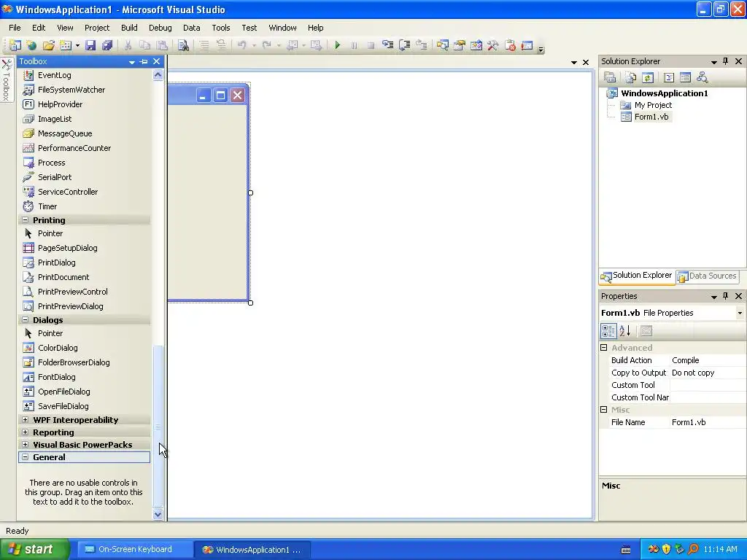Click the Open File folder icon

[49, 45]
